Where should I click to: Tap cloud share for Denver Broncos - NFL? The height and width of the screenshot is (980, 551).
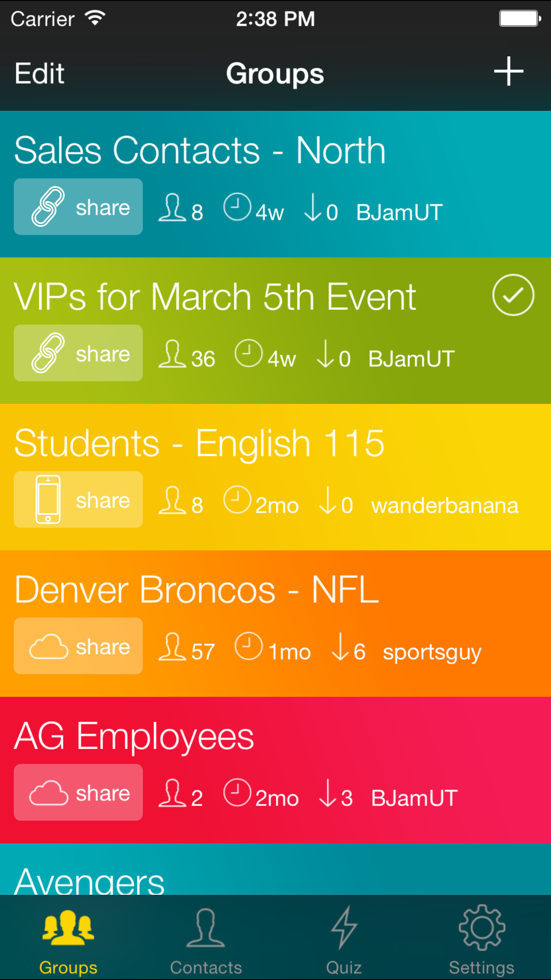[79, 646]
